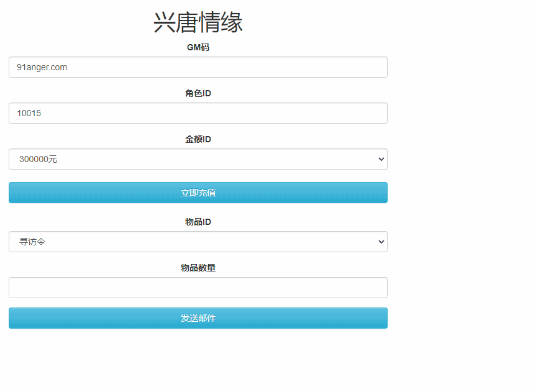Click the GM码 input showing 91anger.com

point(198,67)
